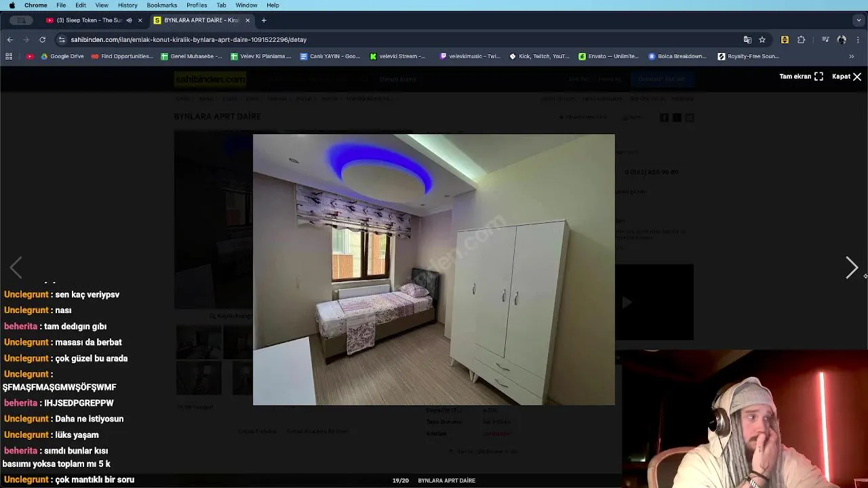
Task: Close the Sleep Token tab
Action: pos(140,20)
